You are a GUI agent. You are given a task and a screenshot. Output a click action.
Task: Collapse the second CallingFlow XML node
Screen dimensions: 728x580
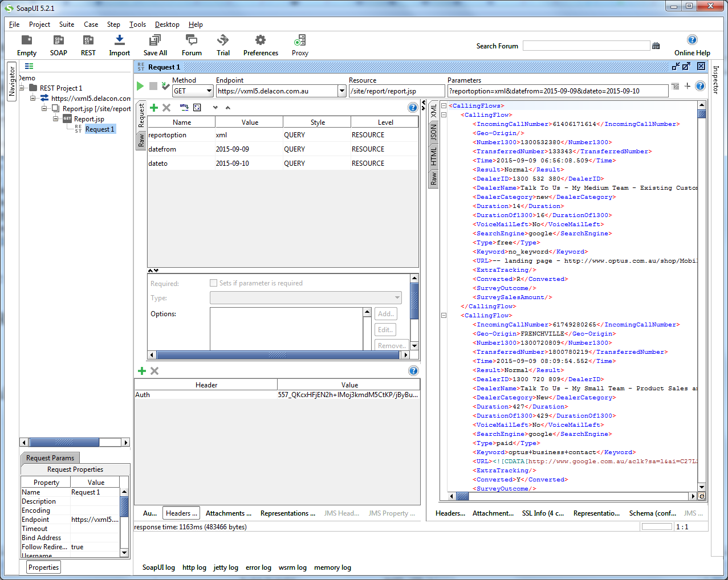pos(444,316)
